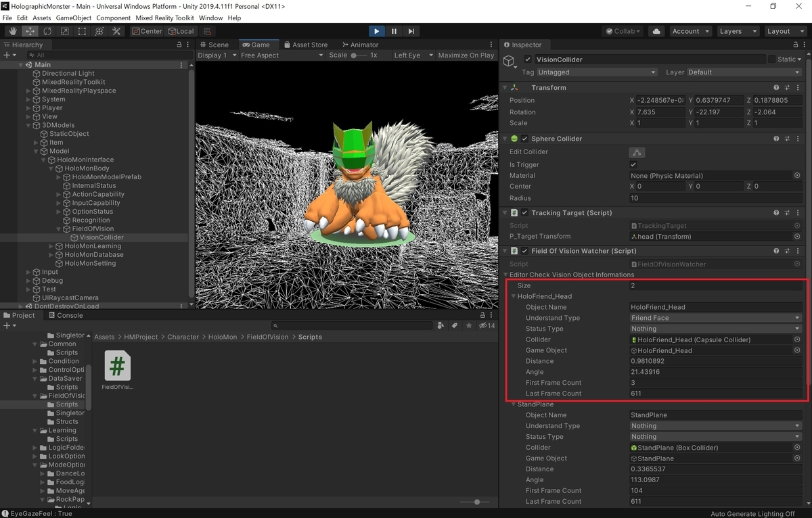This screenshot has height=518, width=812.
Task: Collapse HoloFriend_Head foldout in Inspector
Action: (514, 296)
